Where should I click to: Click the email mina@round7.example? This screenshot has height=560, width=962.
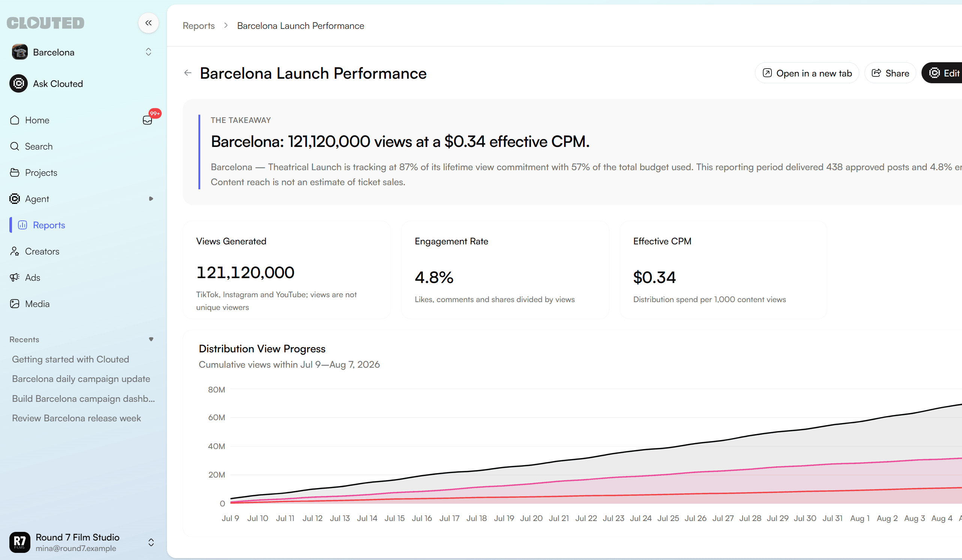76,548
